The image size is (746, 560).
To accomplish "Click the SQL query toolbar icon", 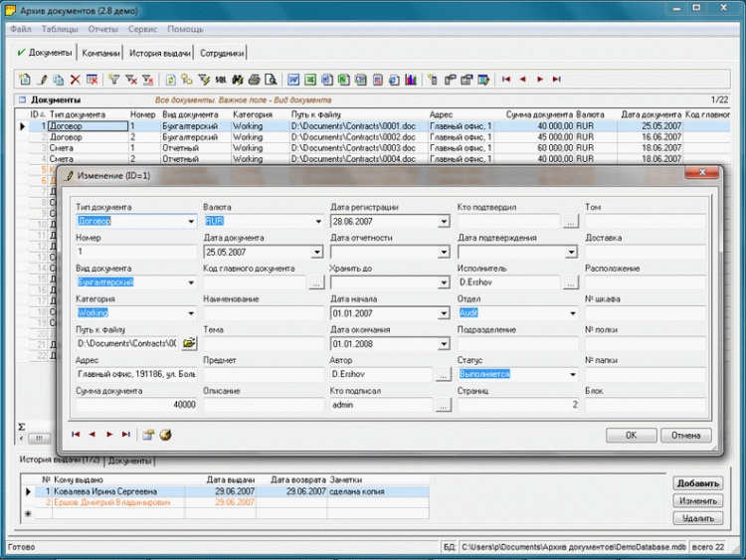I will coord(221,80).
